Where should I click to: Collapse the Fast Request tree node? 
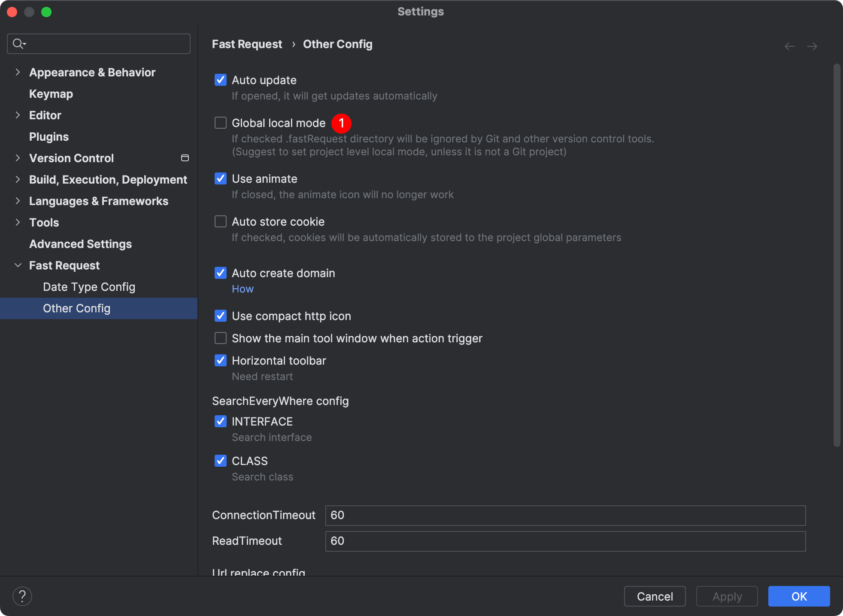pos(18,266)
